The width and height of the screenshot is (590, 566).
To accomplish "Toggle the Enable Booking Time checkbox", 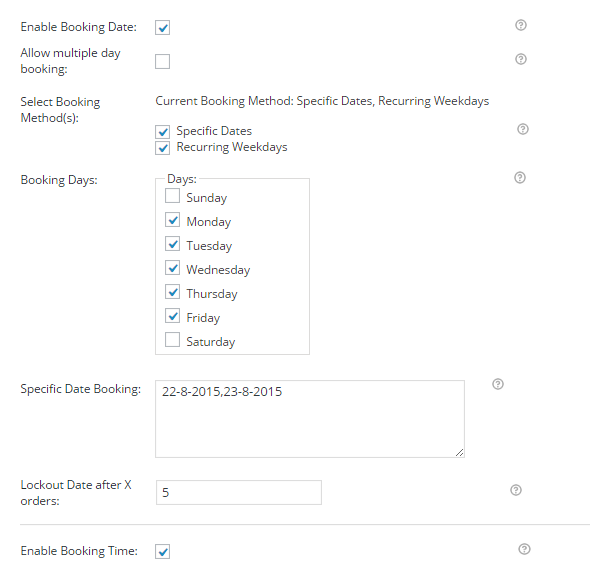I will 163,551.
